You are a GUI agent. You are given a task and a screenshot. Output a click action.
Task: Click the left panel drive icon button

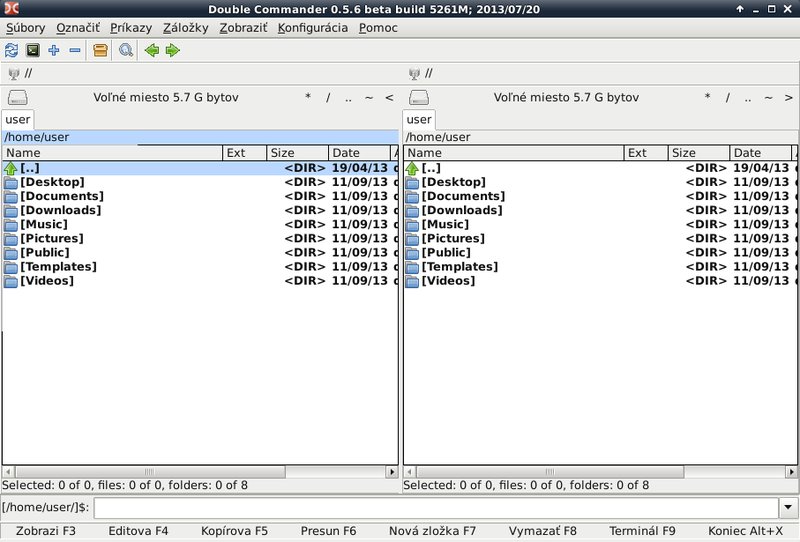(x=18, y=97)
